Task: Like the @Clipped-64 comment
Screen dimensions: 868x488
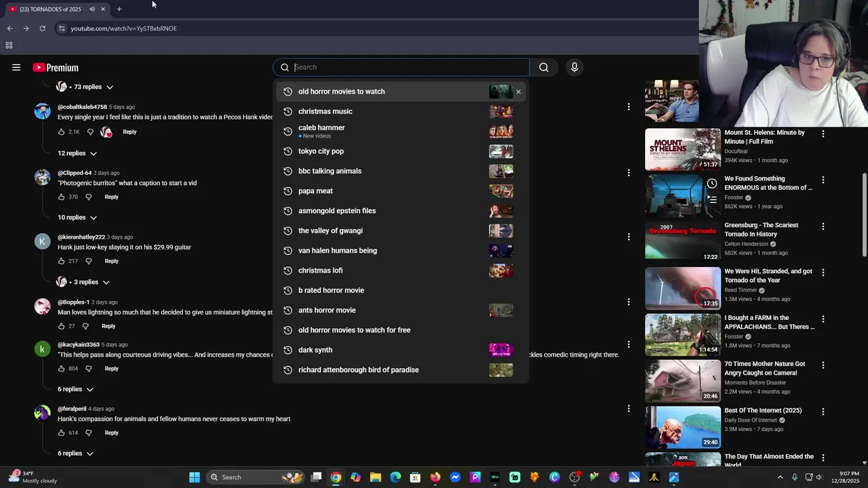Action: [62, 197]
